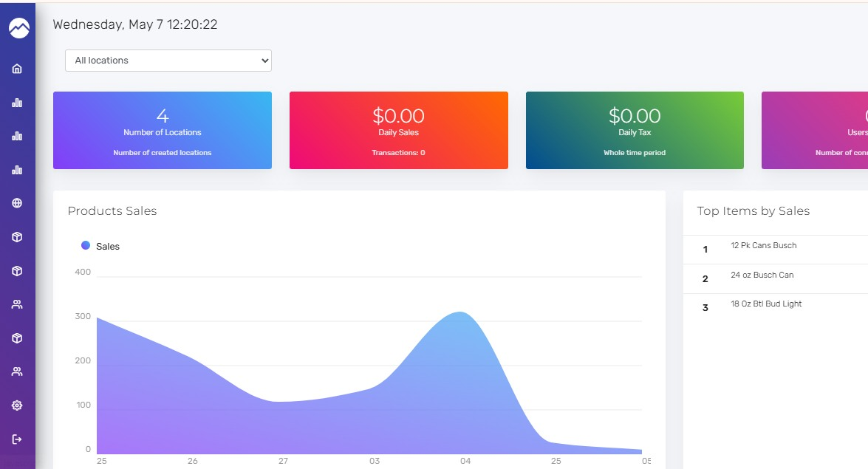Click the '27' x-axis label
868x469 pixels.
click(284, 461)
